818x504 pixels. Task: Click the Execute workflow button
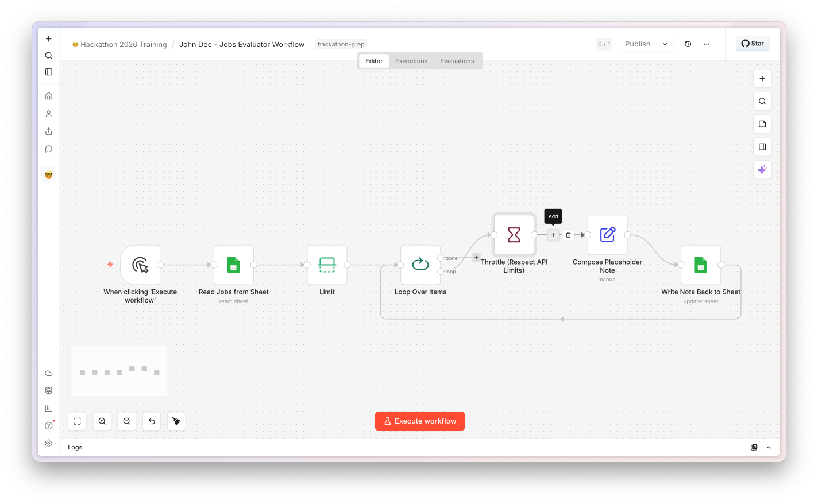[x=420, y=421]
